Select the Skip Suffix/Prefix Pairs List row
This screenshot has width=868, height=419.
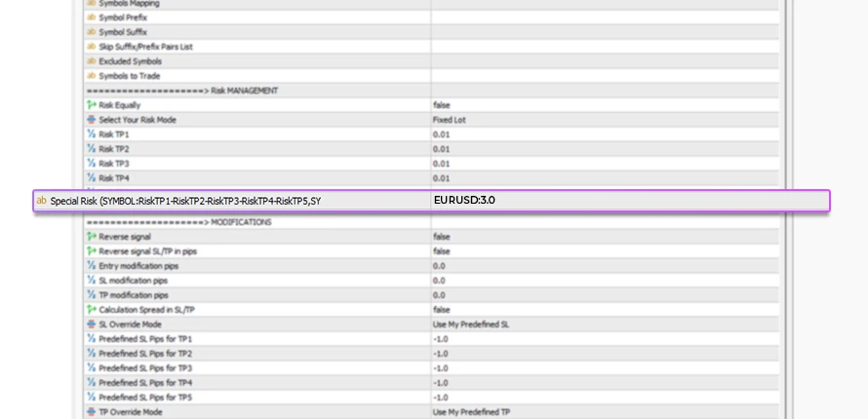point(145,47)
